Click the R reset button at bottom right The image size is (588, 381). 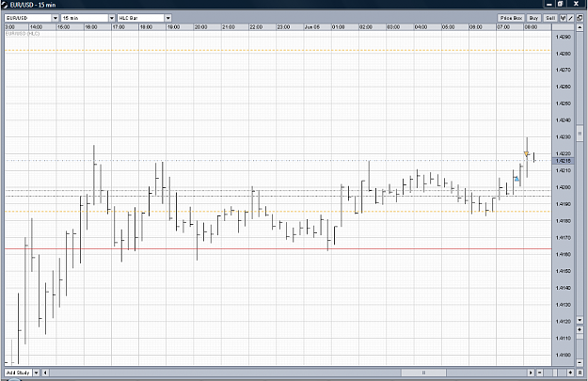(x=580, y=373)
